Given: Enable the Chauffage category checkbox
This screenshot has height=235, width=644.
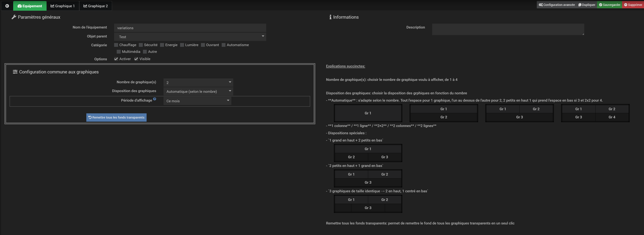Looking at the screenshot, I should click(116, 45).
